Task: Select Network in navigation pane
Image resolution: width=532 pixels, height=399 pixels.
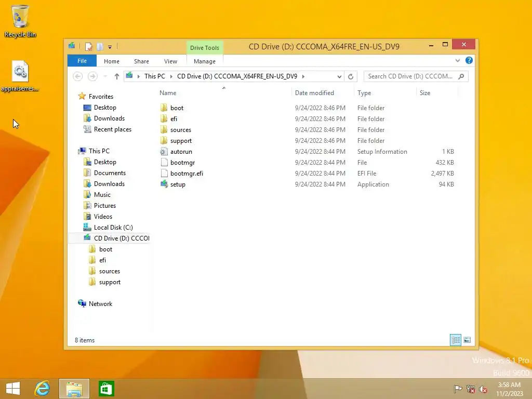Action: [100, 303]
